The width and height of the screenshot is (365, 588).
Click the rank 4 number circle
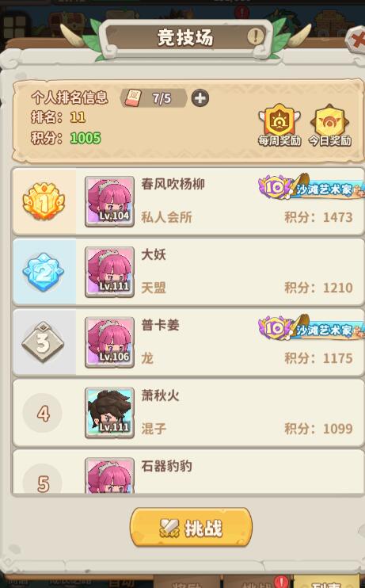point(42,413)
